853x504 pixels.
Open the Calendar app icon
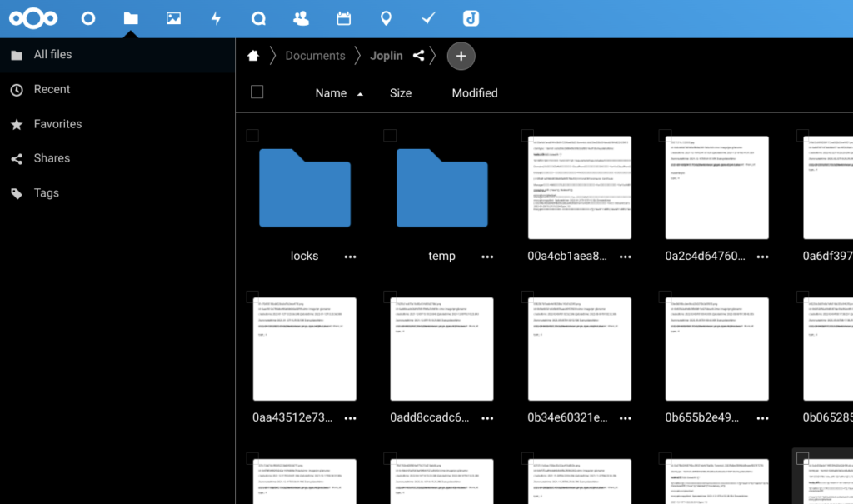[x=343, y=18]
